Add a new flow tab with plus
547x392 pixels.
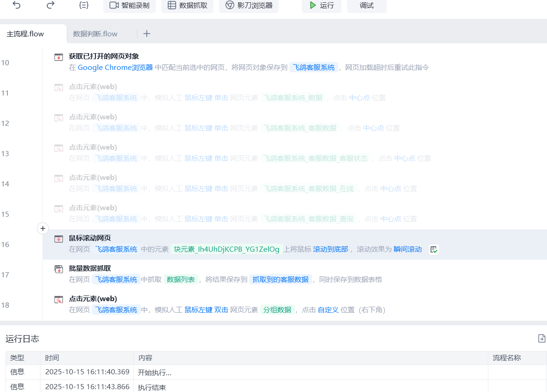(147, 34)
